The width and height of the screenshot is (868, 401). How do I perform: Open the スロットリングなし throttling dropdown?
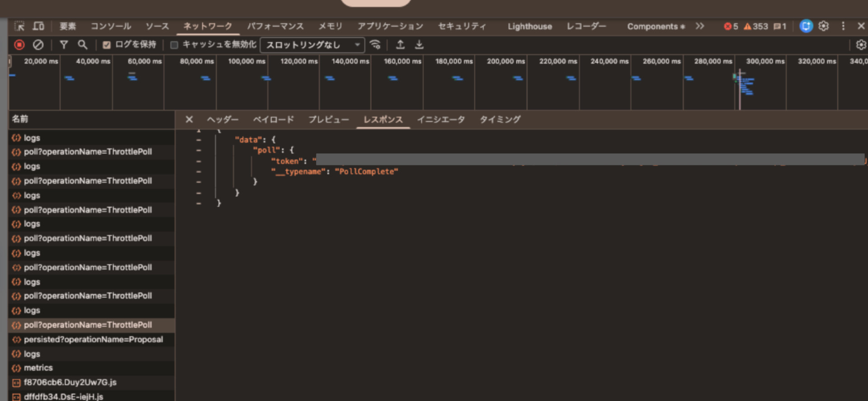coord(312,45)
